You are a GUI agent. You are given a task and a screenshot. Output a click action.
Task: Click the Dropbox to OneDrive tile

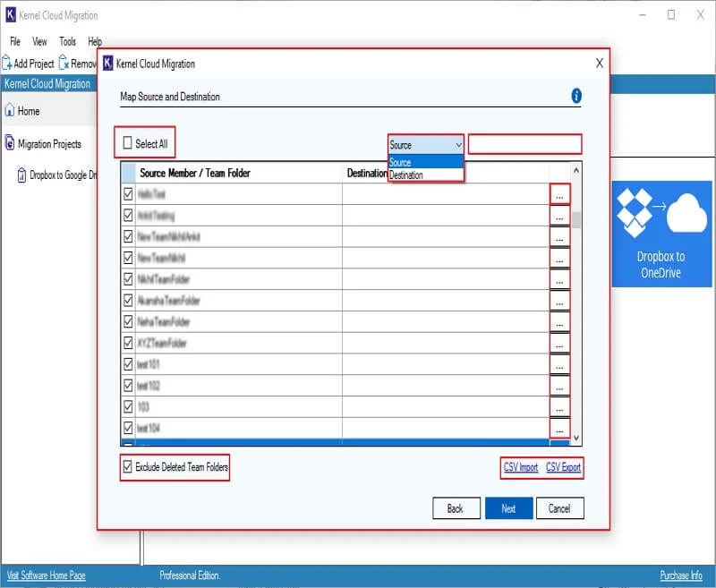[x=661, y=234]
